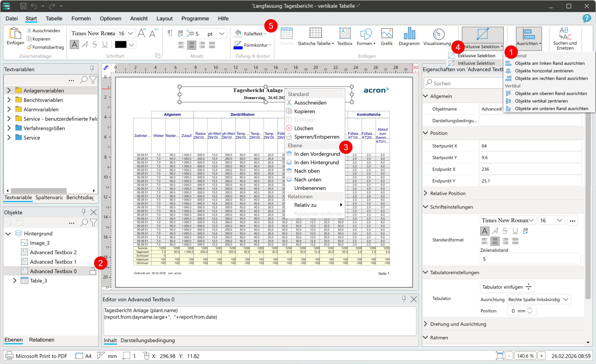Screen dimensions: 596x364
Task: Open the Formen shapes tool
Action: pyautogui.click(x=366, y=37)
